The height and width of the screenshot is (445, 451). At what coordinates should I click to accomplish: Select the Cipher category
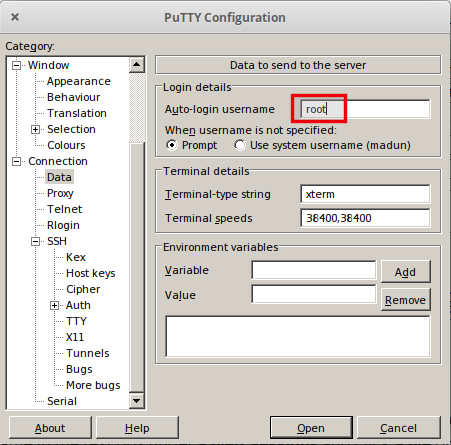(83, 289)
